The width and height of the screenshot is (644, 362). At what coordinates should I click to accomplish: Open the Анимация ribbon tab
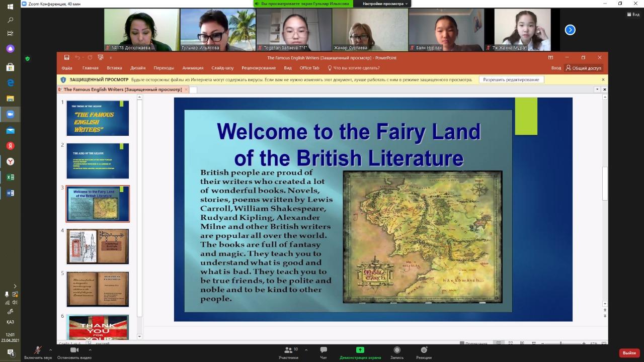click(193, 68)
